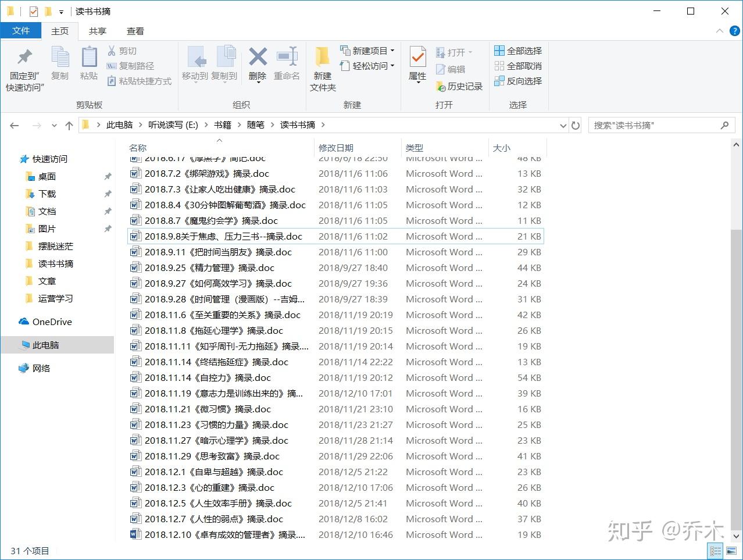Open the recent locations dropdown arrow

pos(54,125)
